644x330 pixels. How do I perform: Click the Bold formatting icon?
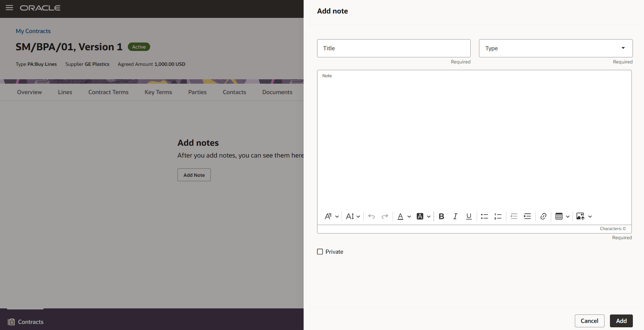[x=441, y=216]
